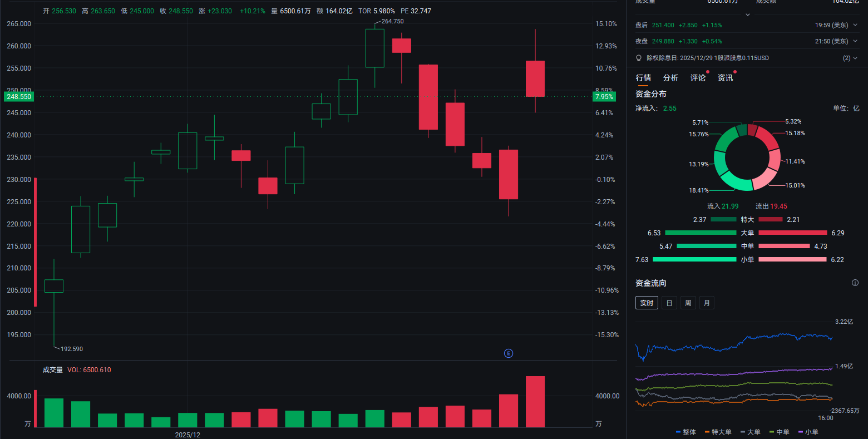The width and height of the screenshot is (868, 439).
Task: Switch fund flow to 月 period
Action: (707, 303)
